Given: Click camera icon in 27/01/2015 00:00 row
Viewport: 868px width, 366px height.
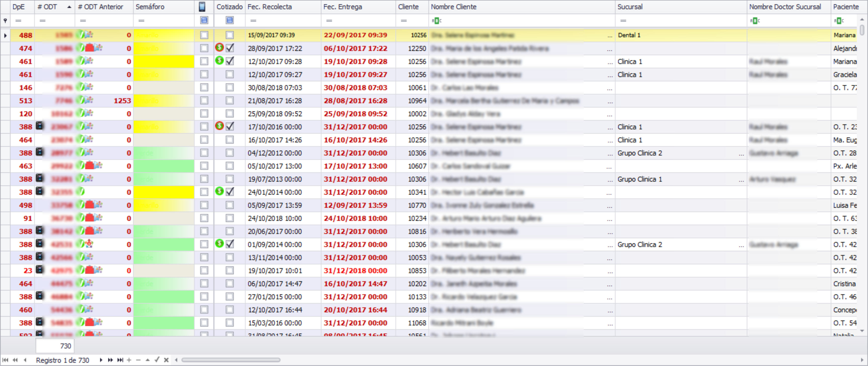Looking at the screenshot, I should coord(40,296).
